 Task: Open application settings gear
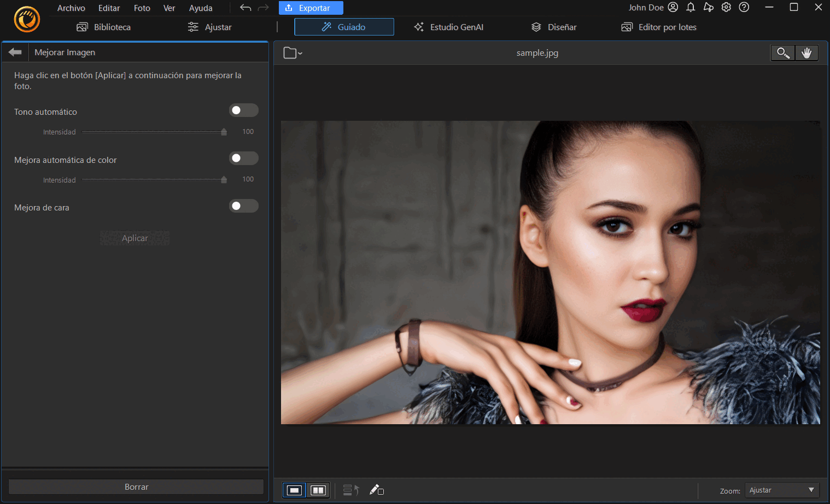(x=726, y=8)
